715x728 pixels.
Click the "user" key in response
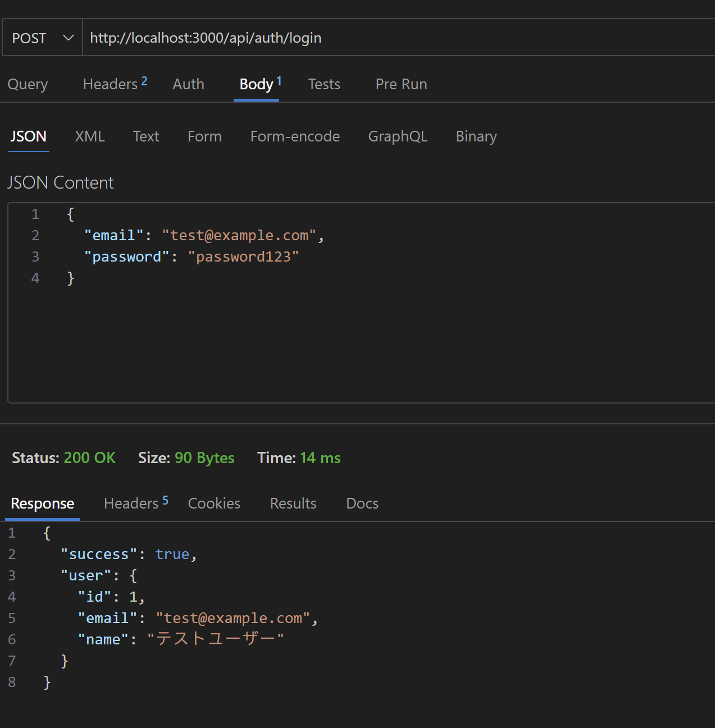point(86,575)
